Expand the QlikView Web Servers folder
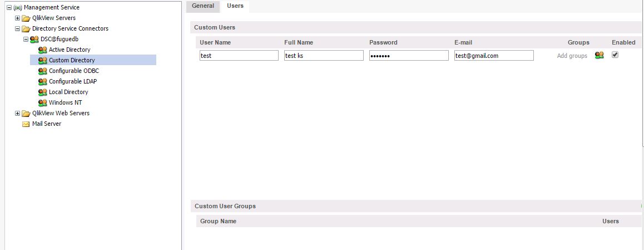Viewport: 644px width, 250px height. (17, 114)
